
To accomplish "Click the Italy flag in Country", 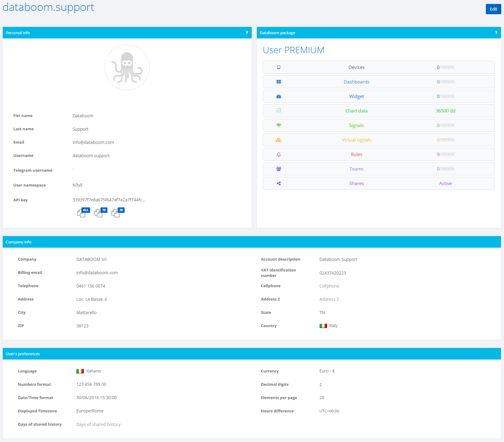I will 323,326.
